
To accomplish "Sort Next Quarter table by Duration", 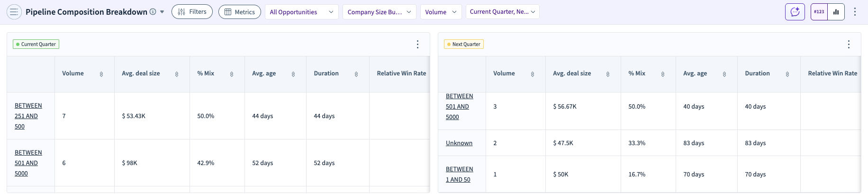I will [x=787, y=74].
